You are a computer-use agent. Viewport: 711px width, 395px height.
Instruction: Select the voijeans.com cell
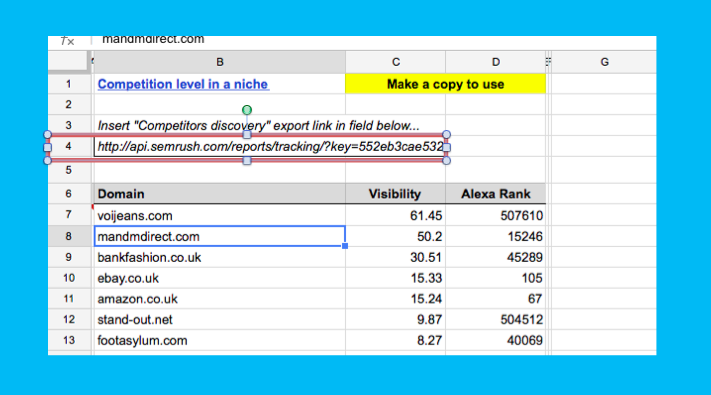coord(219,215)
